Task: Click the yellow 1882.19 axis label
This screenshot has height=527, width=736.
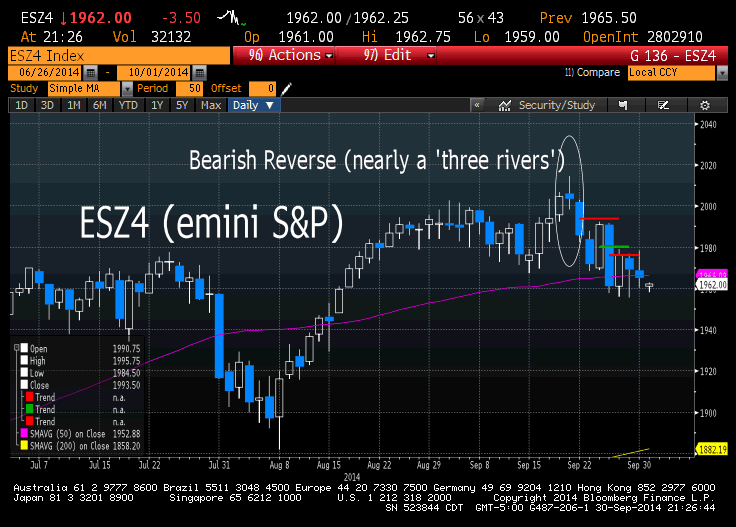Action: click(x=713, y=450)
